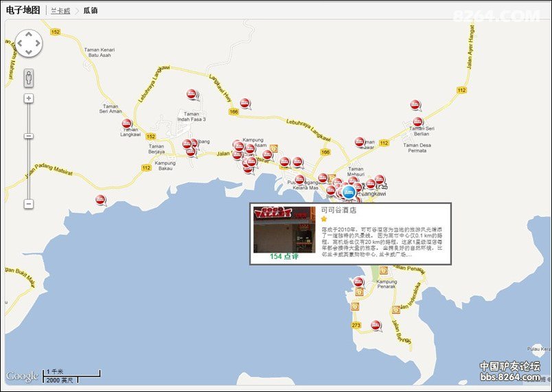The image size is (552, 392).
Task: Click the 瓜镇 breadcrumb text
Action: [91, 10]
